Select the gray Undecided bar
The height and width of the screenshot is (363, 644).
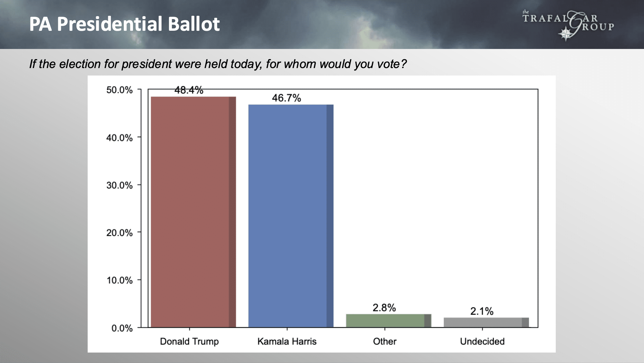(x=486, y=322)
